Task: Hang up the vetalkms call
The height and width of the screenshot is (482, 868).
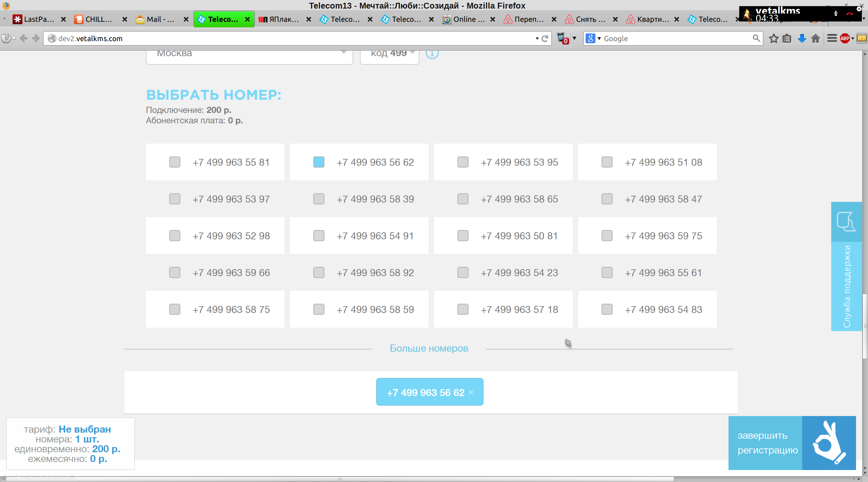Action: tap(850, 14)
